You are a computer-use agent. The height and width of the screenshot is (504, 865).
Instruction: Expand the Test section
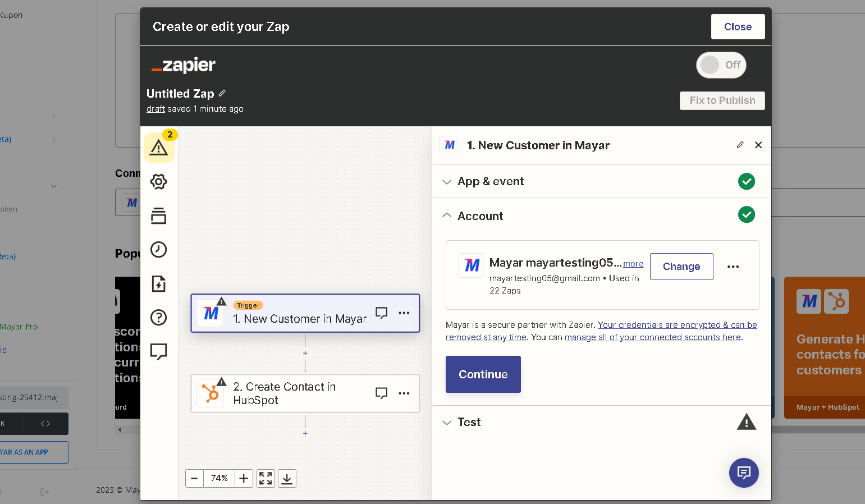click(x=602, y=422)
